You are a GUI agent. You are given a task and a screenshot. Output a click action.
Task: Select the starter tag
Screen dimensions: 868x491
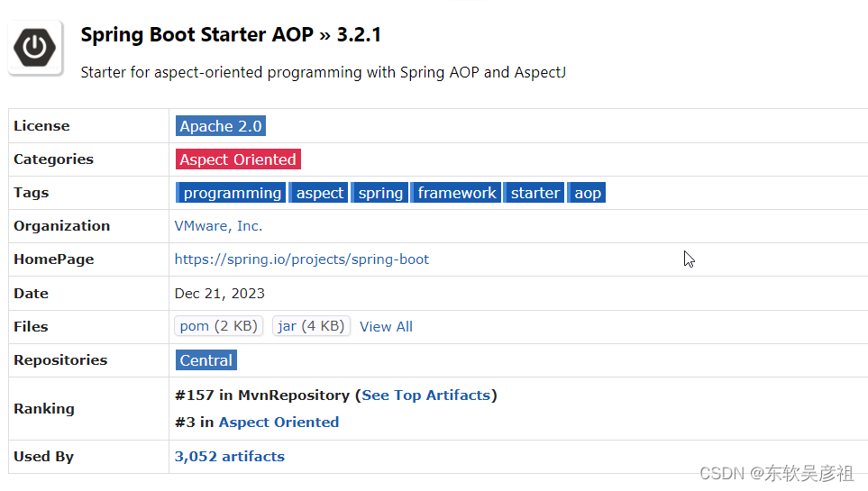click(x=535, y=193)
